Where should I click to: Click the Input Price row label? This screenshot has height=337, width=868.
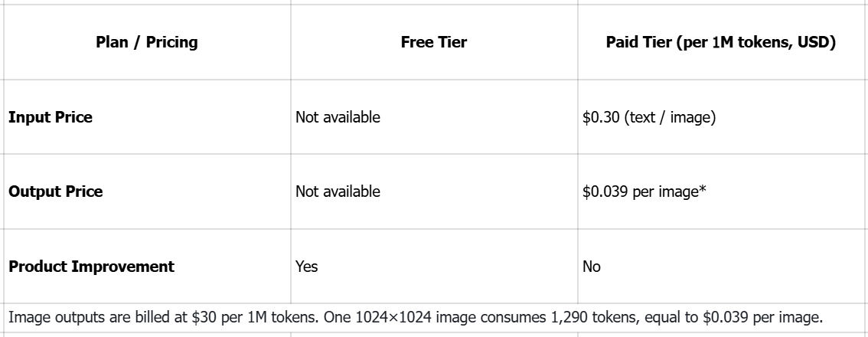coord(51,117)
